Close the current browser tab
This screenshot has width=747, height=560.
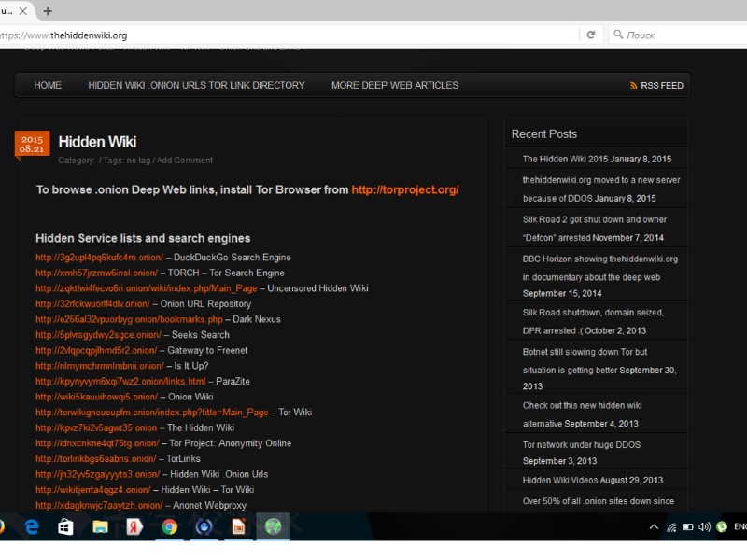(22, 11)
